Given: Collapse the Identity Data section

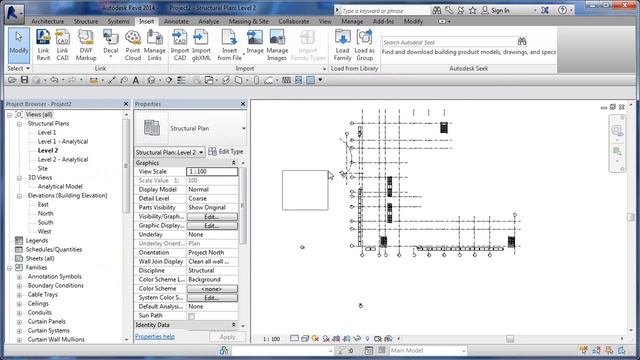Looking at the screenshot, I should click(x=233, y=325).
